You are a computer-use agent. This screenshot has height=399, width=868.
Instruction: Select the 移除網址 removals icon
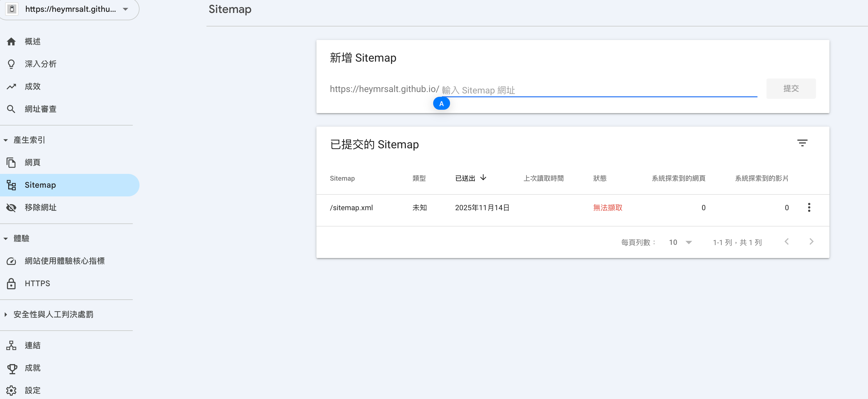(12, 208)
